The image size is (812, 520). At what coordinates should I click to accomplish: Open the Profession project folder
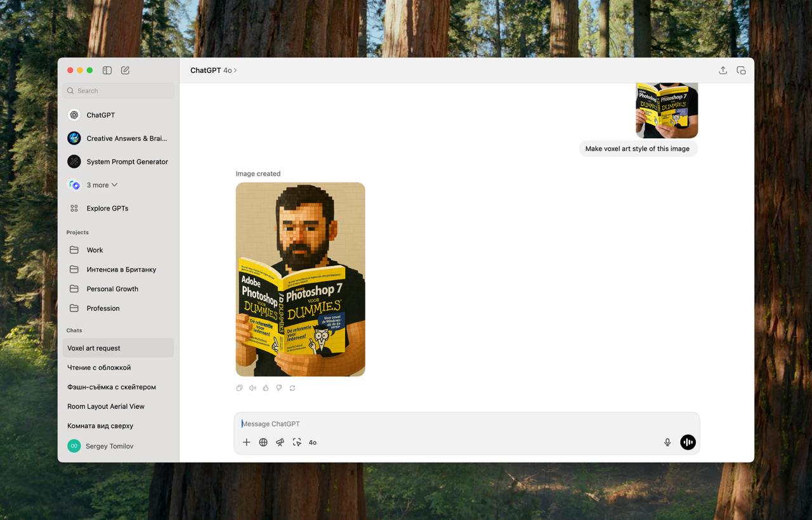[x=118, y=308]
